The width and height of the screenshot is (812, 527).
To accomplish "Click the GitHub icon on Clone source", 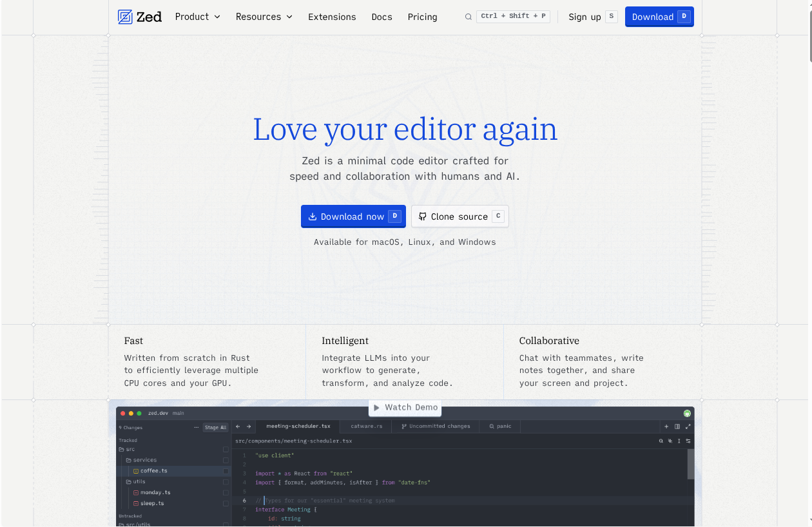I will pyautogui.click(x=423, y=216).
